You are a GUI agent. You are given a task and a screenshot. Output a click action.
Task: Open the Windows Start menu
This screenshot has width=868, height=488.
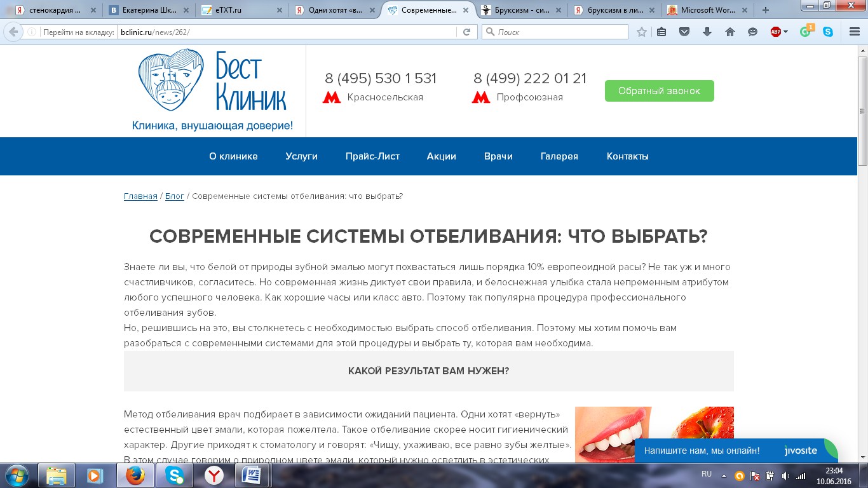[x=17, y=475]
